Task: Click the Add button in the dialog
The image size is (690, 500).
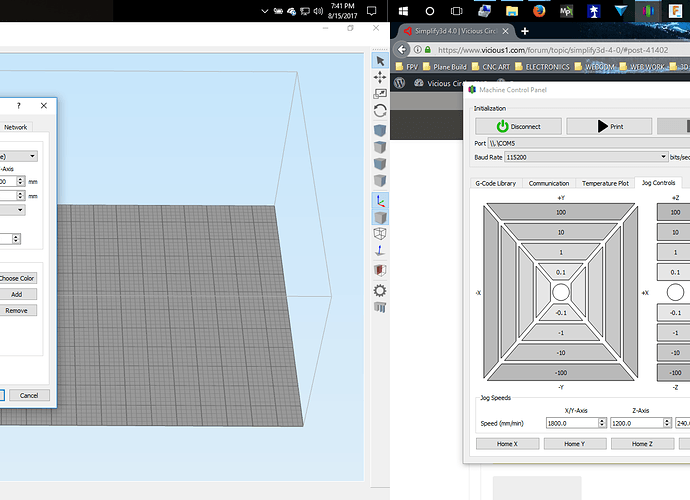Action: pos(17,294)
